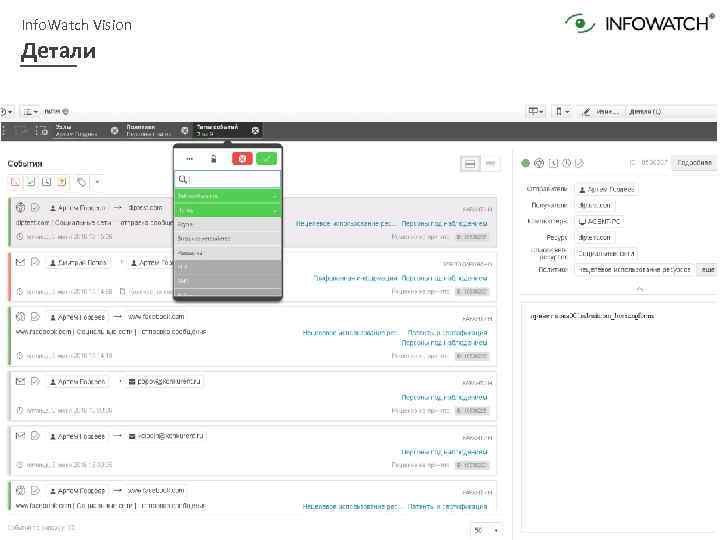Click the third icon in details panel header
720x540 pixels.
[x=554, y=163]
